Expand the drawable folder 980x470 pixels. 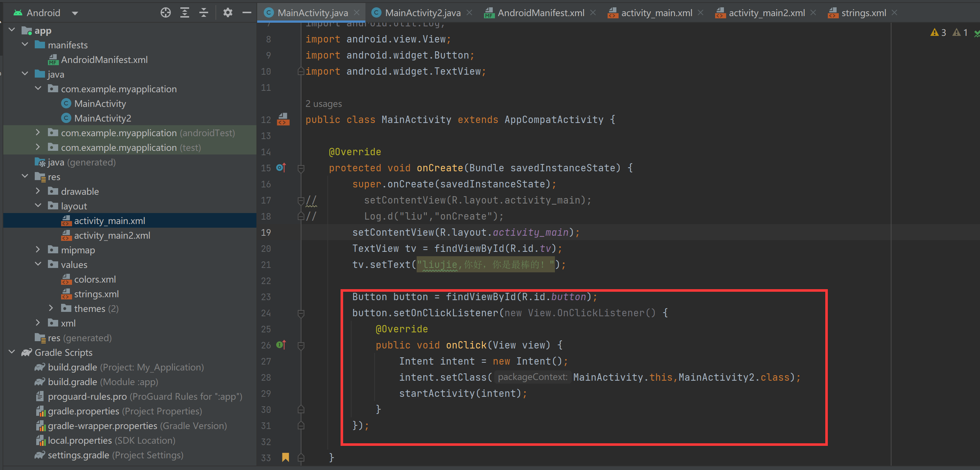tap(38, 191)
